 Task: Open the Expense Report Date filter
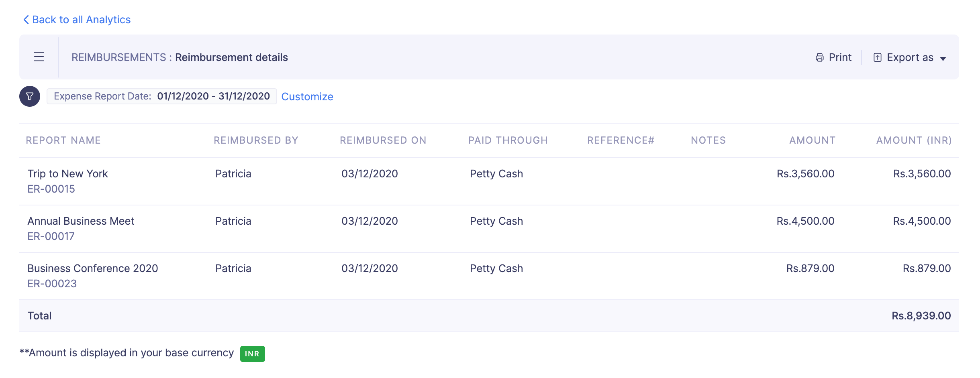161,96
